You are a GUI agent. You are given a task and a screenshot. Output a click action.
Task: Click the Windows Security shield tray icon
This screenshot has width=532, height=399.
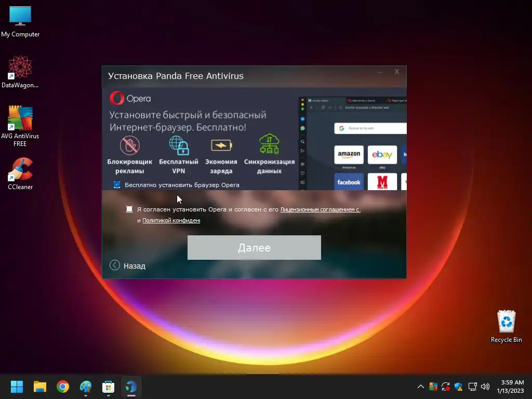[458, 387]
